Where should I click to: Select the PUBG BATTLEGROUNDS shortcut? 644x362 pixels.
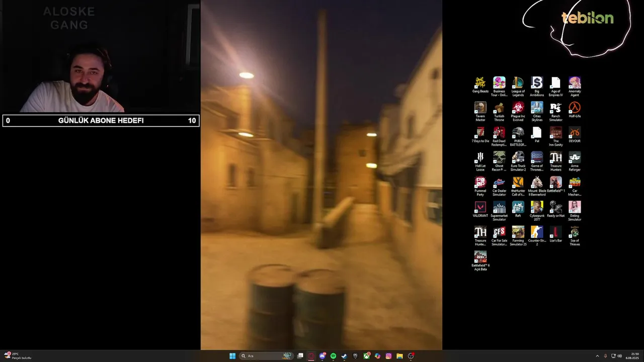(x=518, y=136)
